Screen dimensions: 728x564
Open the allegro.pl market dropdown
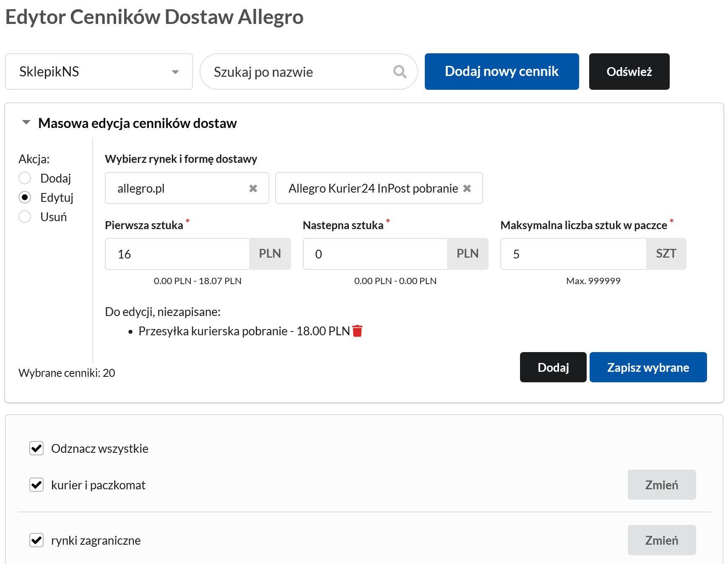coord(187,188)
